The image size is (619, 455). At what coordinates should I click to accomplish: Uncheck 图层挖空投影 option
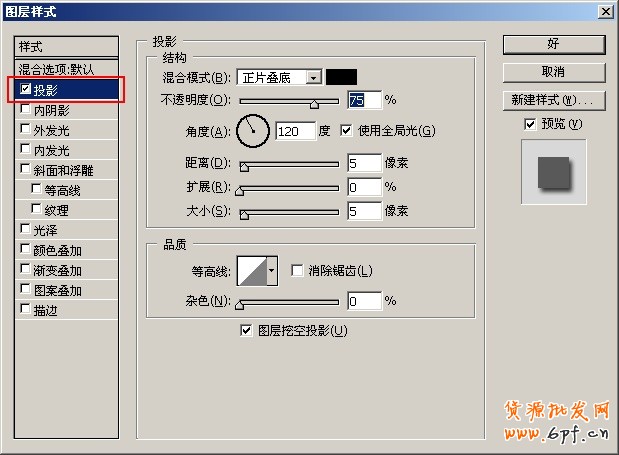(246, 330)
